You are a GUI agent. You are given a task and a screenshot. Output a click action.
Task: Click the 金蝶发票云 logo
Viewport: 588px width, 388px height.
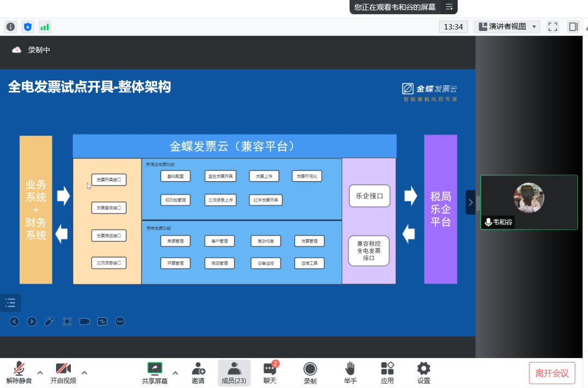click(x=430, y=92)
